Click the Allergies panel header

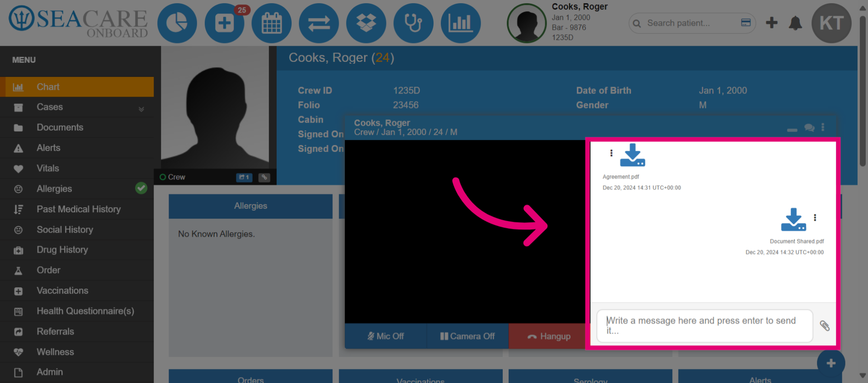tap(250, 206)
